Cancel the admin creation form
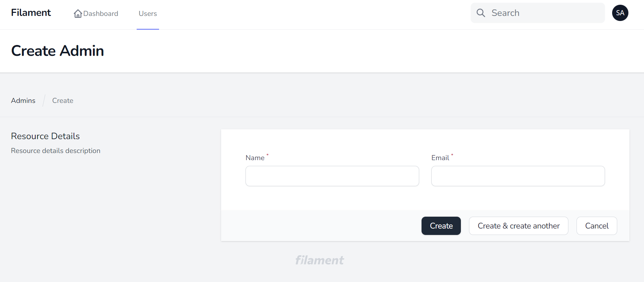Image resolution: width=644 pixels, height=282 pixels. (x=597, y=225)
